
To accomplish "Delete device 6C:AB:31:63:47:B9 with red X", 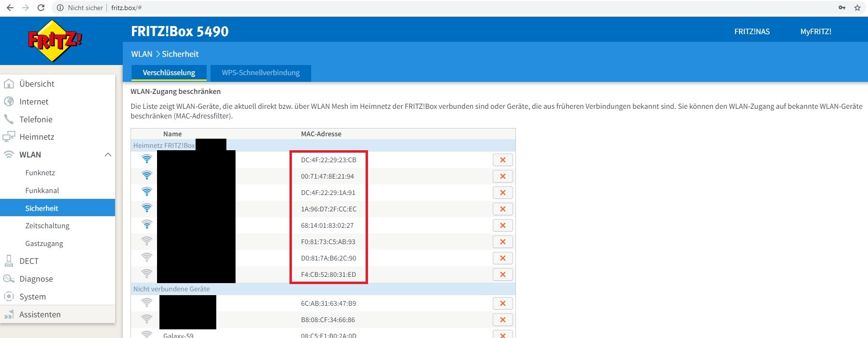I will [x=503, y=303].
